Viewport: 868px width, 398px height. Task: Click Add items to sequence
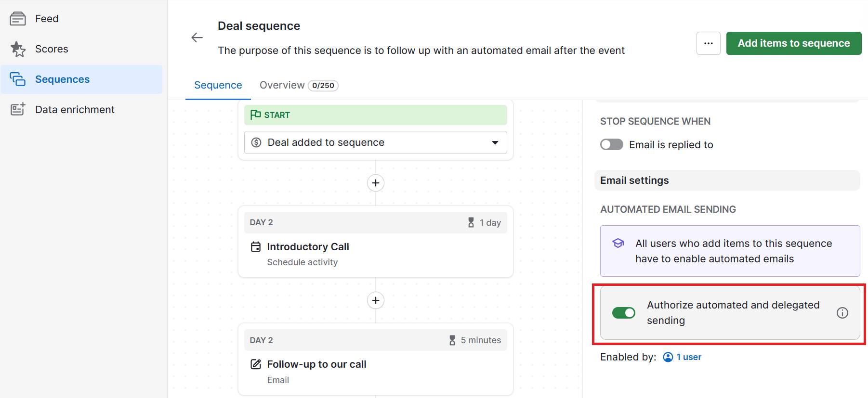pos(793,43)
